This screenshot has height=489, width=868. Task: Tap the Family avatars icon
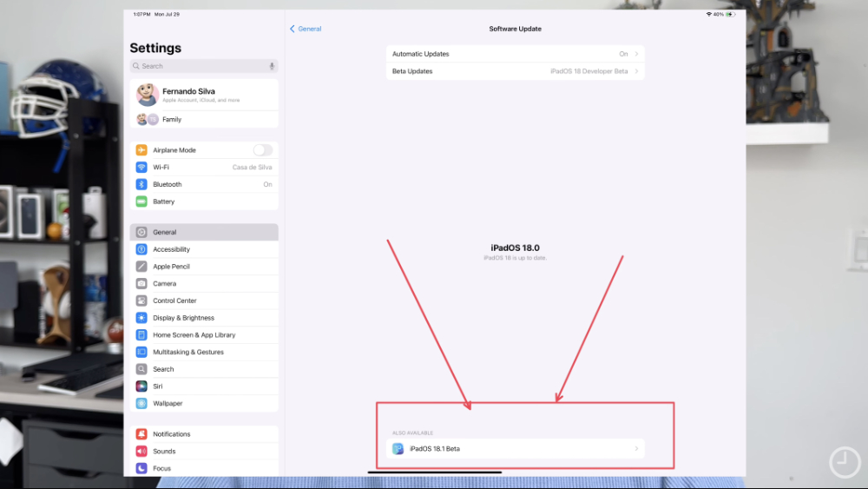[148, 119]
